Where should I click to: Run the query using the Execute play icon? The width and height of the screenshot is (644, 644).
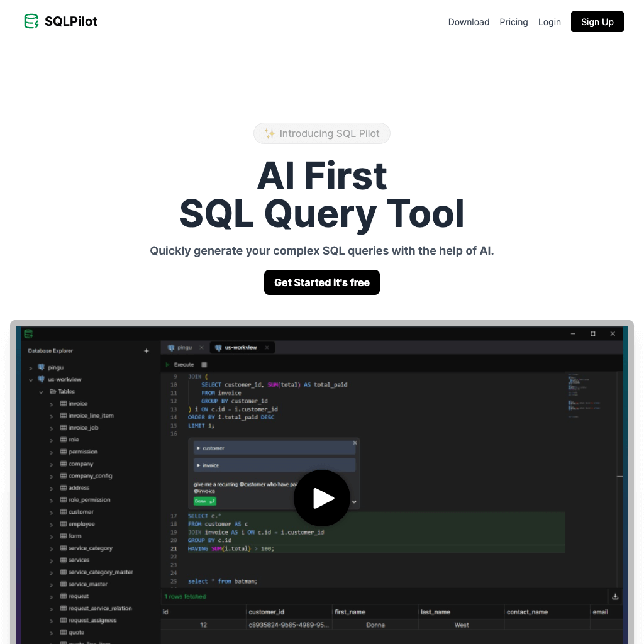(168, 364)
